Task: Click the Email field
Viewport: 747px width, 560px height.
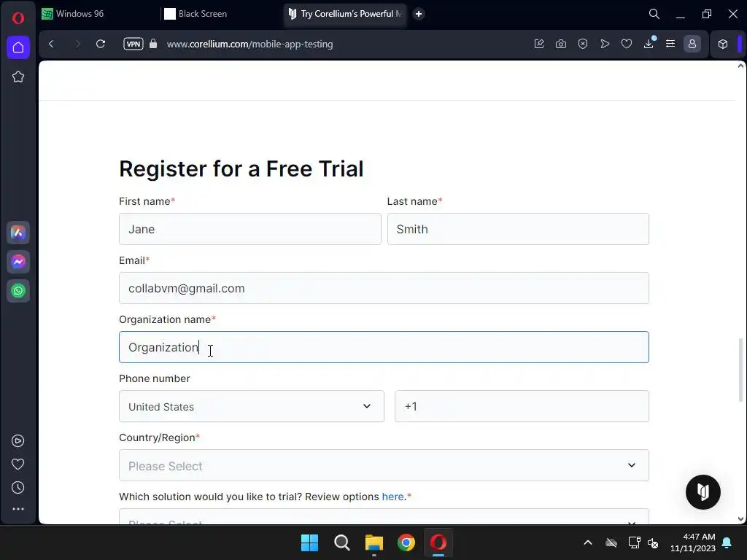Action: 384,288
